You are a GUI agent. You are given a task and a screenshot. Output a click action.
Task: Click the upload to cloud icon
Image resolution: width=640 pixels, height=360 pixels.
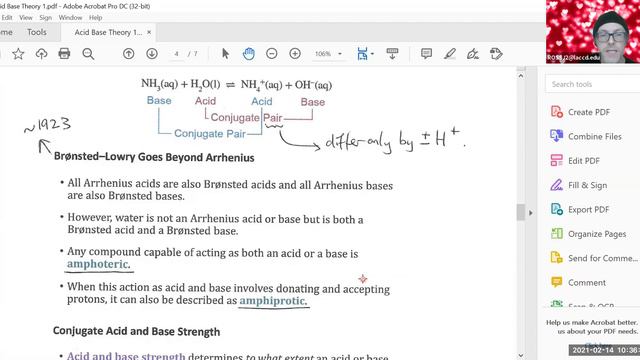[41, 54]
